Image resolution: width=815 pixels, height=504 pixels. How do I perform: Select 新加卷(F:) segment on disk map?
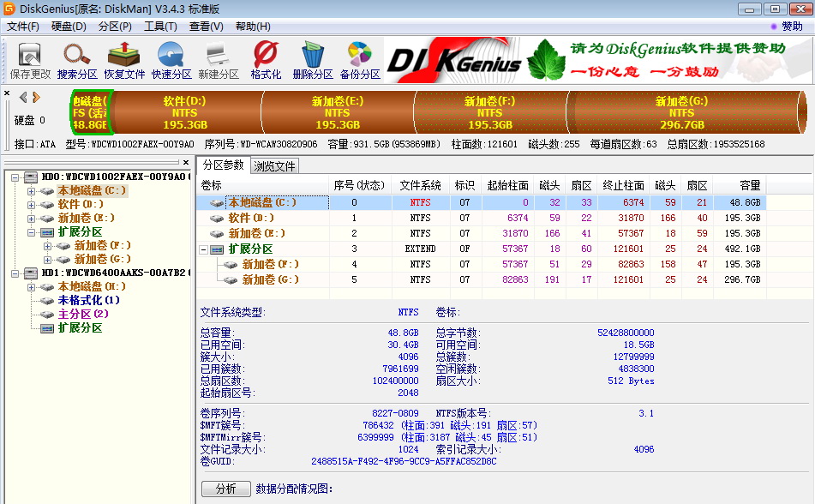489,113
